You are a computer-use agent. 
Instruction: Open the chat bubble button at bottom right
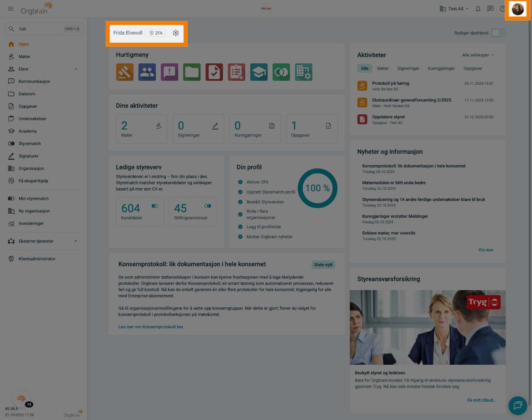coord(518,406)
